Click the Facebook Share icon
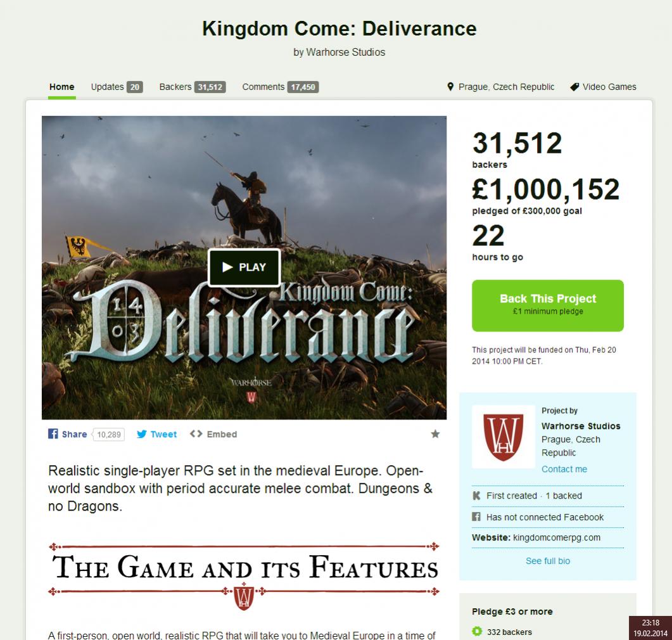672x640 pixels. coord(53,434)
